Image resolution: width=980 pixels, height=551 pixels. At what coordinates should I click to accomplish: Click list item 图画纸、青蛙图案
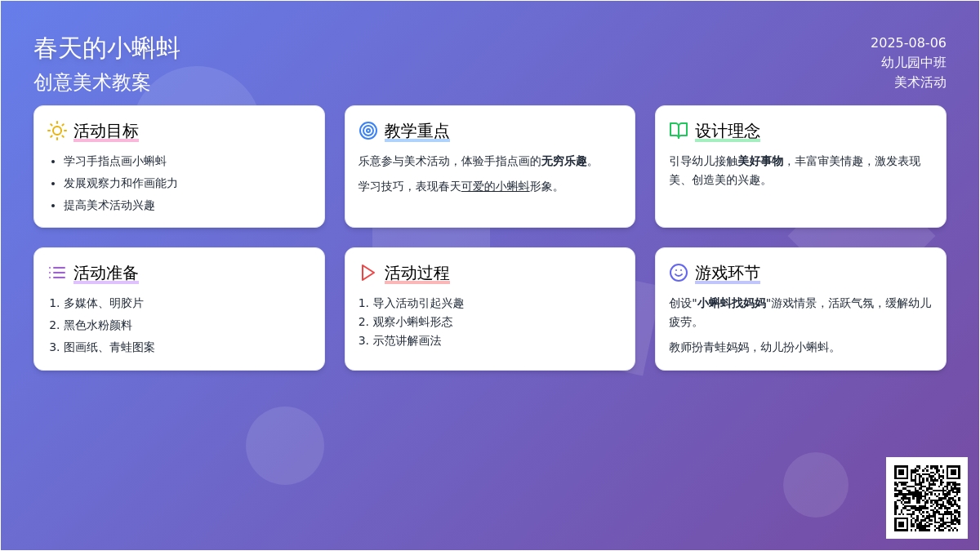(x=109, y=347)
